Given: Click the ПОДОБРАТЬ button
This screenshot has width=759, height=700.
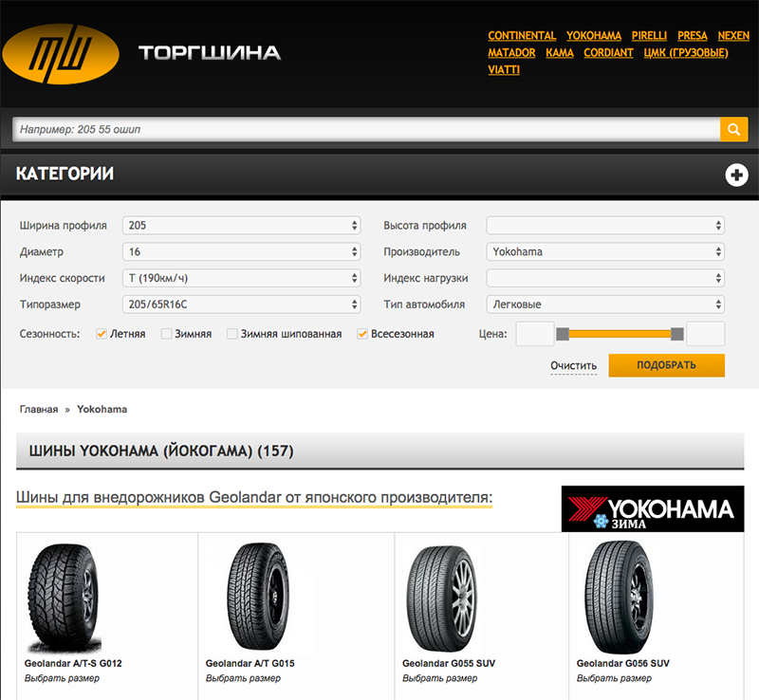Looking at the screenshot, I should tap(667, 365).
